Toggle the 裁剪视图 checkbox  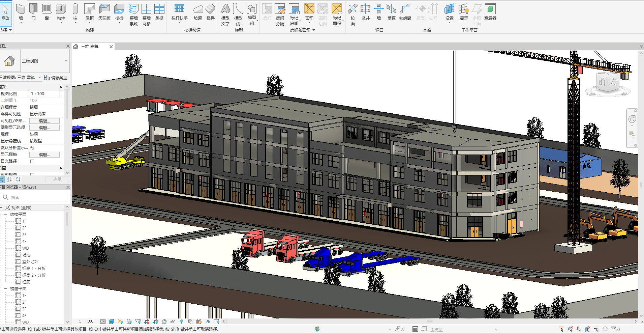pyautogui.click(x=32, y=174)
